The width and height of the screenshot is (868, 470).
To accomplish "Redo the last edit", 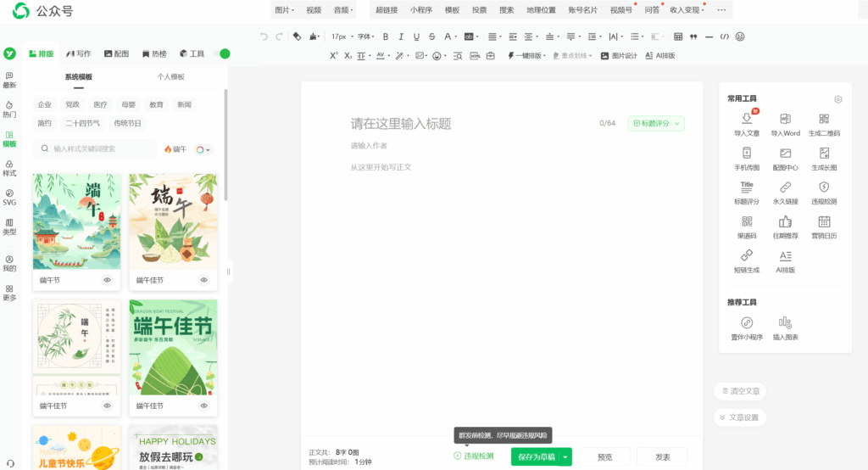I will pos(279,36).
